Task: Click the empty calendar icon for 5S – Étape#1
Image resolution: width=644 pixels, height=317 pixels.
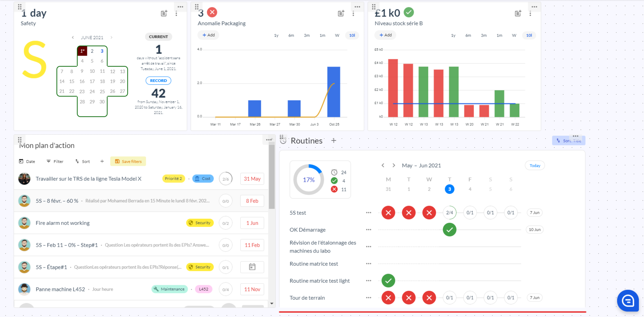Action: tap(252, 267)
